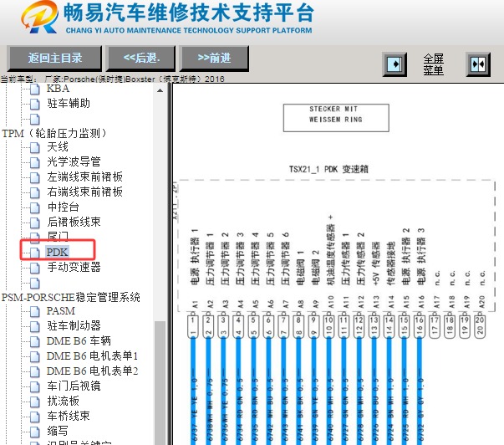Click the document icon beside 缩写
Image resolution: width=504 pixels, height=445 pixels.
point(35,431)
